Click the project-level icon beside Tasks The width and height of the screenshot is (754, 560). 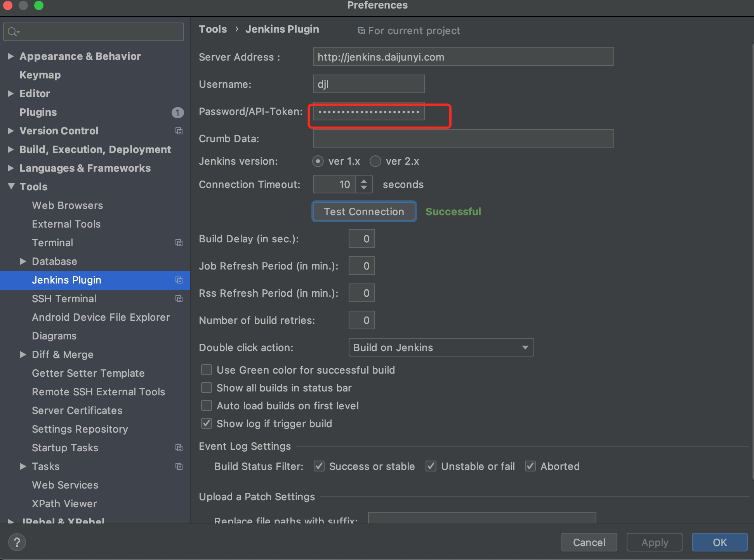(x=179, y=466)
